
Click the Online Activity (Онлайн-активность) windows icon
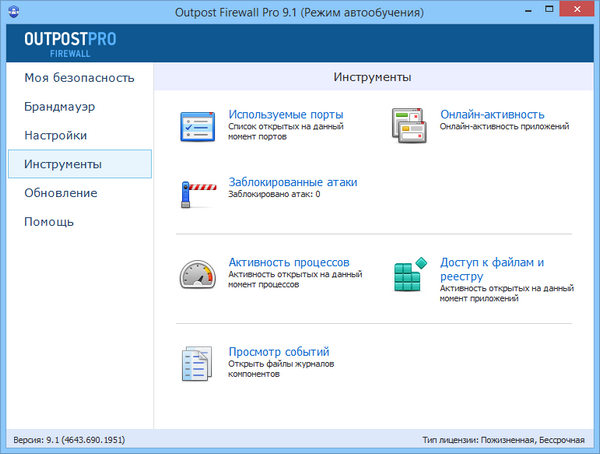(x=410, y=126)
